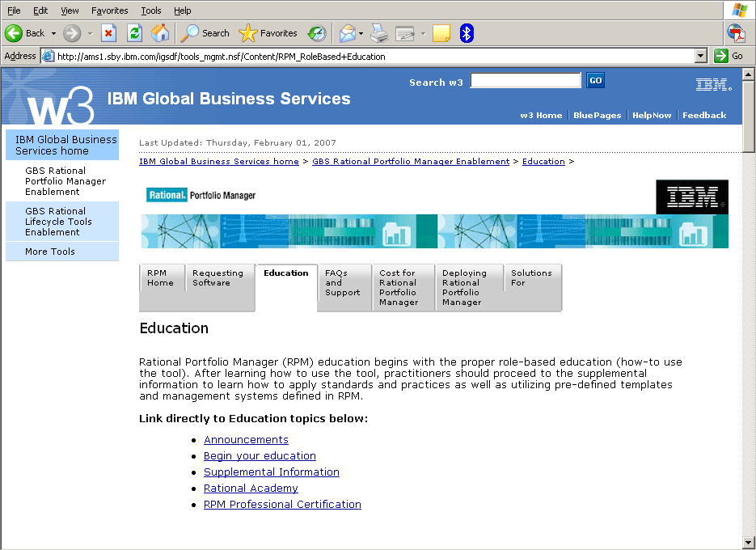Click the Edit page toolbar icon
This screenshot has height=550, width=756.
tap(405, 33)
